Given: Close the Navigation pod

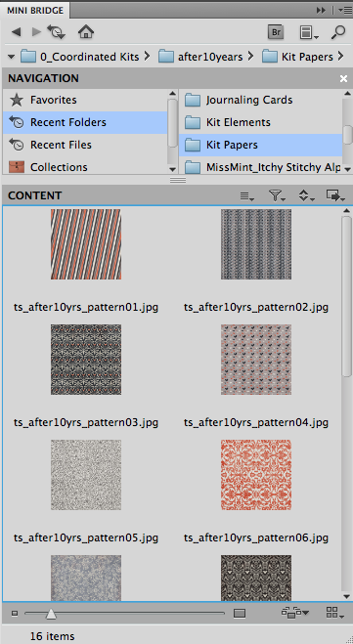Looking at the screenshot, I should pos(343,78).
